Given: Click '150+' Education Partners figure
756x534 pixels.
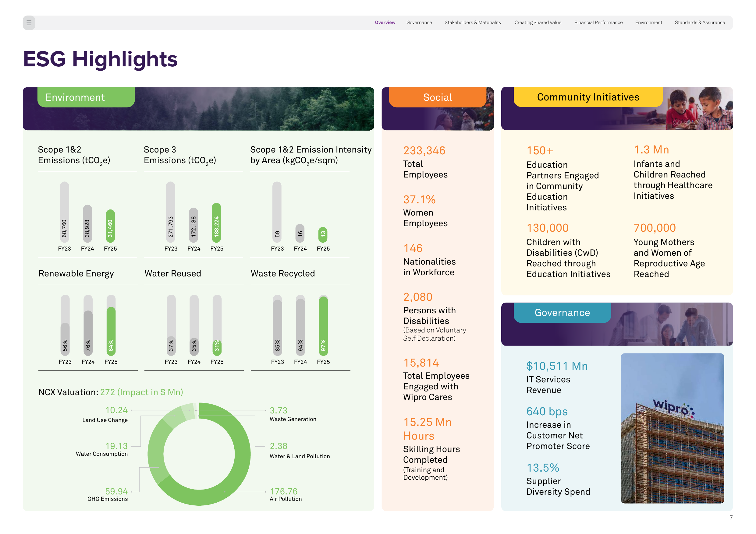Looking at the screenshot, I should pos(540,151).
